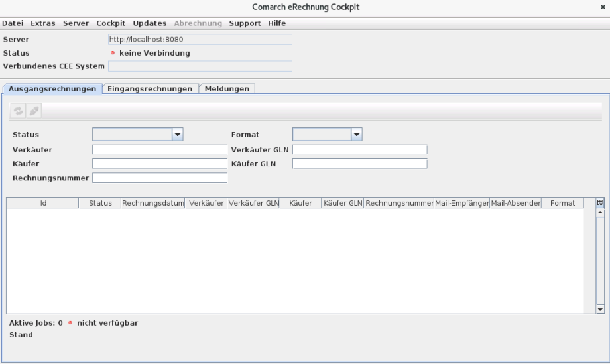Sort table by Id column header

pyautogui.click(x=43, y=203)
